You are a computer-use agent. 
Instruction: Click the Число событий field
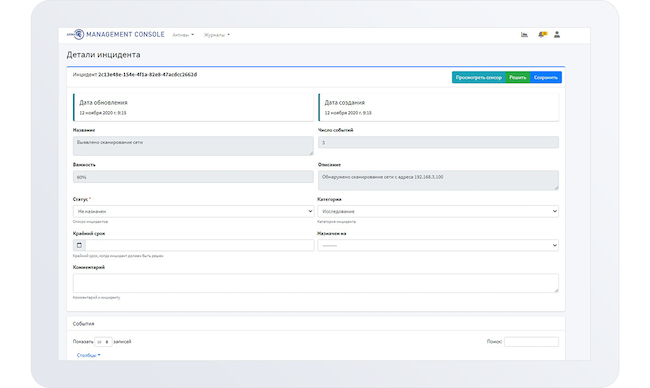click(x=438, y=143)
